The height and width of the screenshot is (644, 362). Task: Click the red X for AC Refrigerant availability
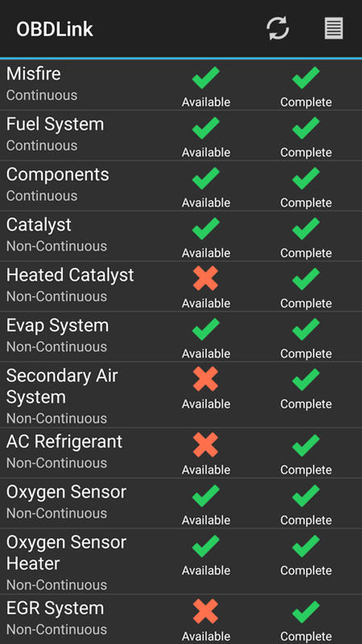tap(206, 445)
